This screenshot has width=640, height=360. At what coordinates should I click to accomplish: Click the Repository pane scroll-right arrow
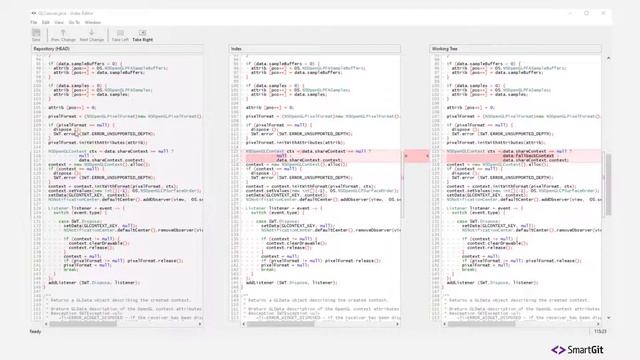(200, 324)
